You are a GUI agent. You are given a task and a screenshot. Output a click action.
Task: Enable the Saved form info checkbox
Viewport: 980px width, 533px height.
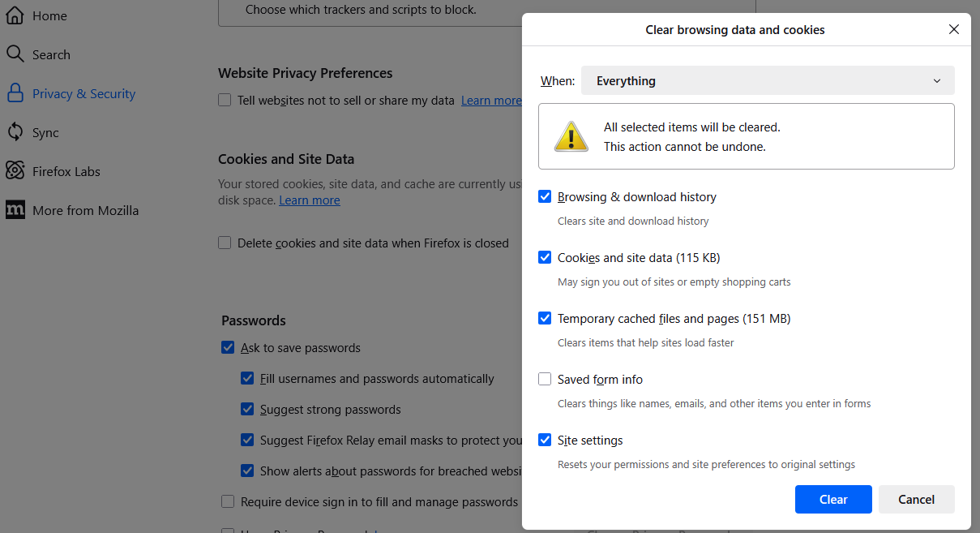coord(545,379)
